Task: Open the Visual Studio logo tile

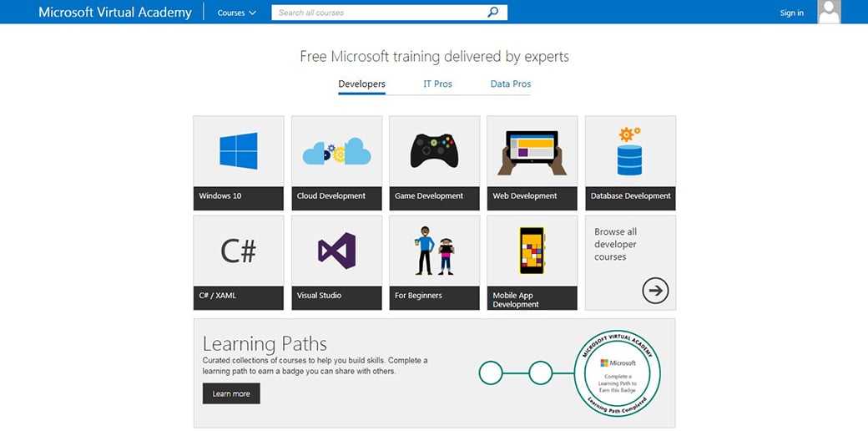Action: tap(336, 251)
